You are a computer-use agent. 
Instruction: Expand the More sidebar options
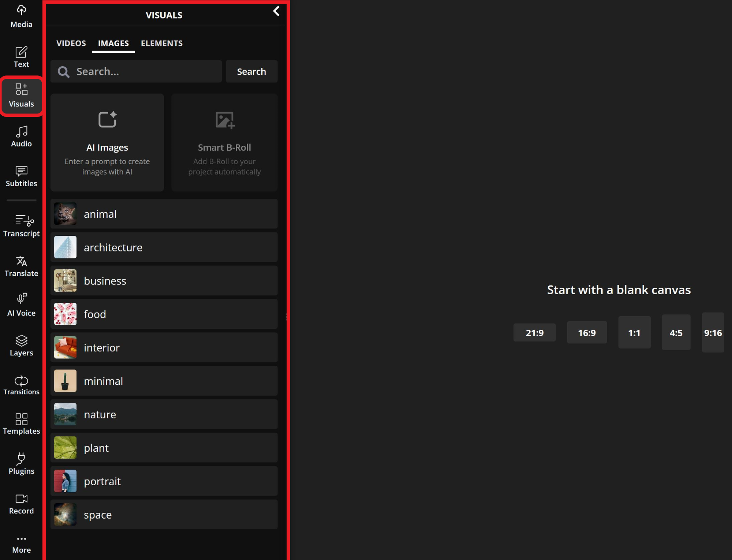21,544
